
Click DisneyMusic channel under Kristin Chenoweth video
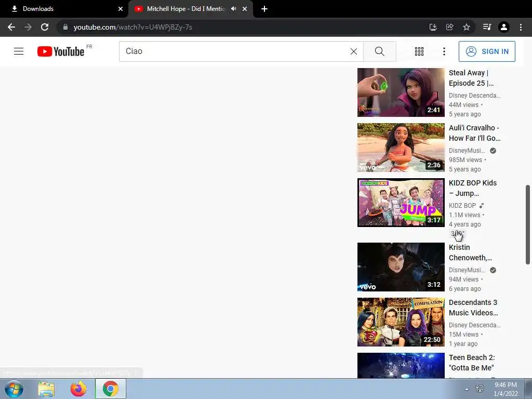(467, 270)
